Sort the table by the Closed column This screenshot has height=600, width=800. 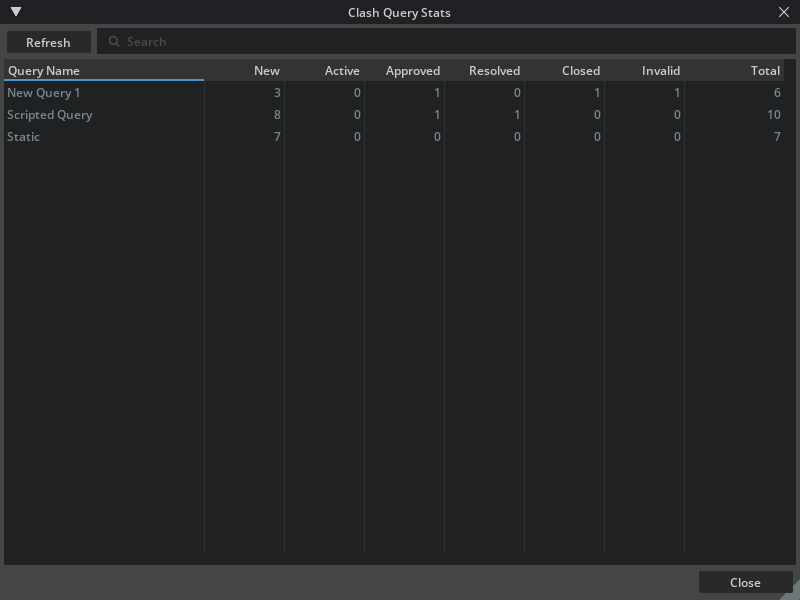581,70
